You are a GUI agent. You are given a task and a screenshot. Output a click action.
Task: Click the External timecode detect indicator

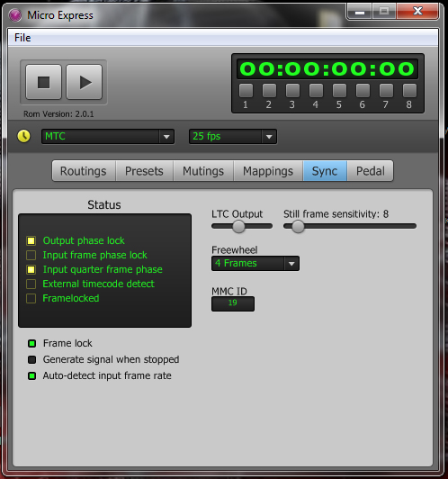[31, 284]
